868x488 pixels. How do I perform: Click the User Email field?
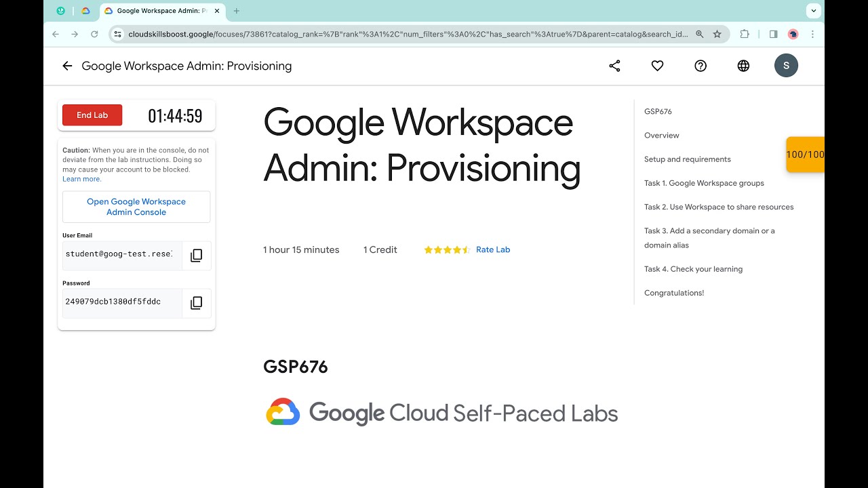(x=122, y=255)
